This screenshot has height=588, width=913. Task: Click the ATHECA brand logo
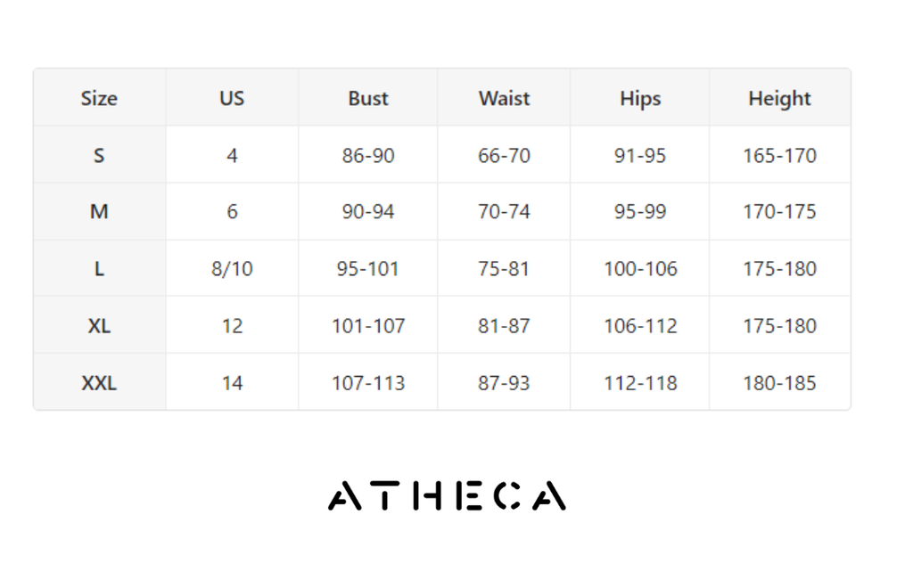coord(447,496)
